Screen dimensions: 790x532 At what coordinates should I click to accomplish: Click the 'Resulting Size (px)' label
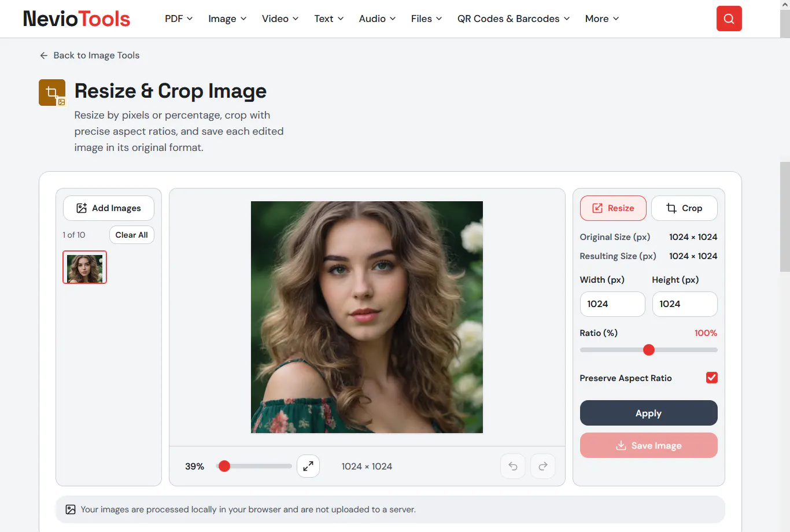(x=618, y=256)
